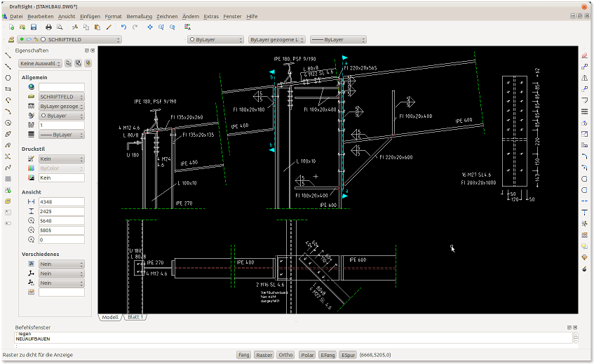Open the Layer manager icon

coord(12,40)
